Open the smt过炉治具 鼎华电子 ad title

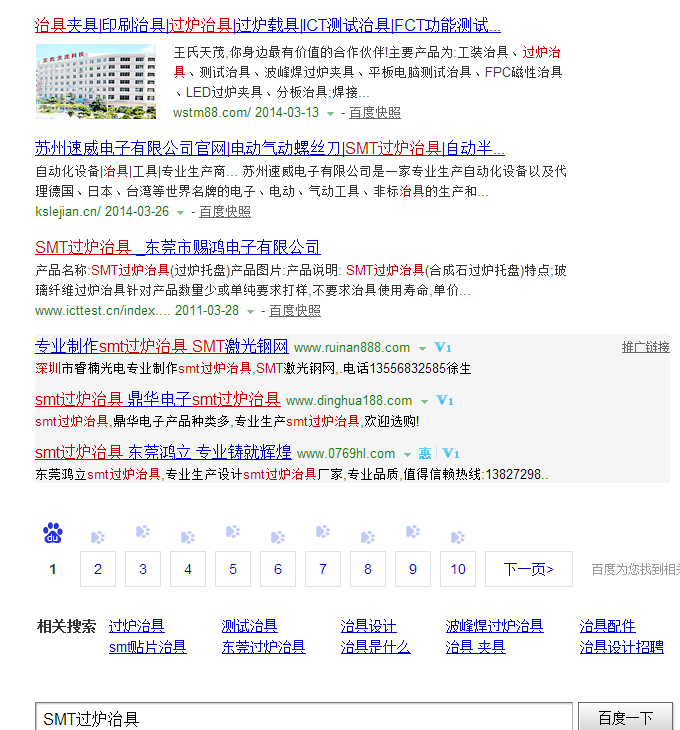[x=158, y=399]
